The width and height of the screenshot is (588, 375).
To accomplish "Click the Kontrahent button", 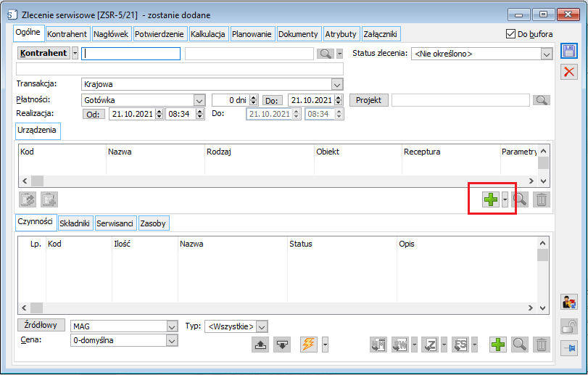I will tap(44, 53).
